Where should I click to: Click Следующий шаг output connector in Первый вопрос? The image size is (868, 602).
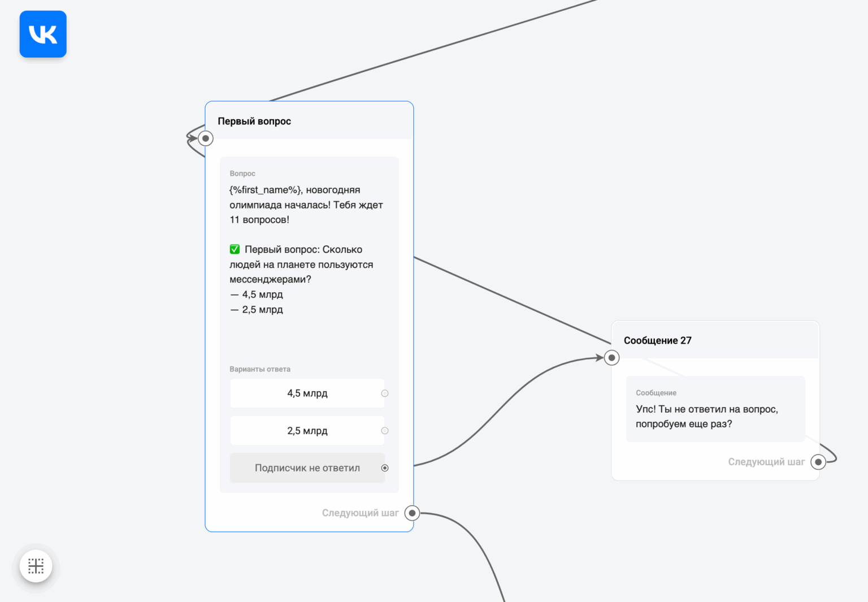(x=413, y=513)
